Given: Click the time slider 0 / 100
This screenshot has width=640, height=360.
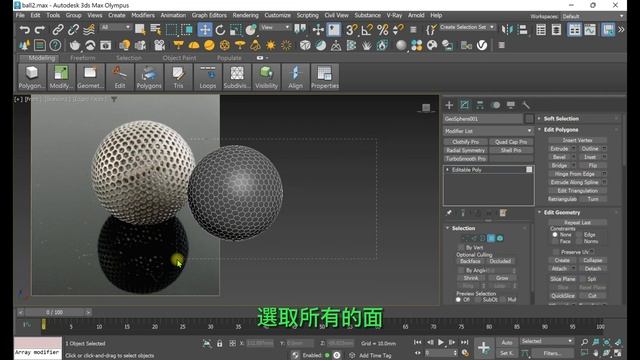Looking at the screenshot, I should (x=54, y=312).
